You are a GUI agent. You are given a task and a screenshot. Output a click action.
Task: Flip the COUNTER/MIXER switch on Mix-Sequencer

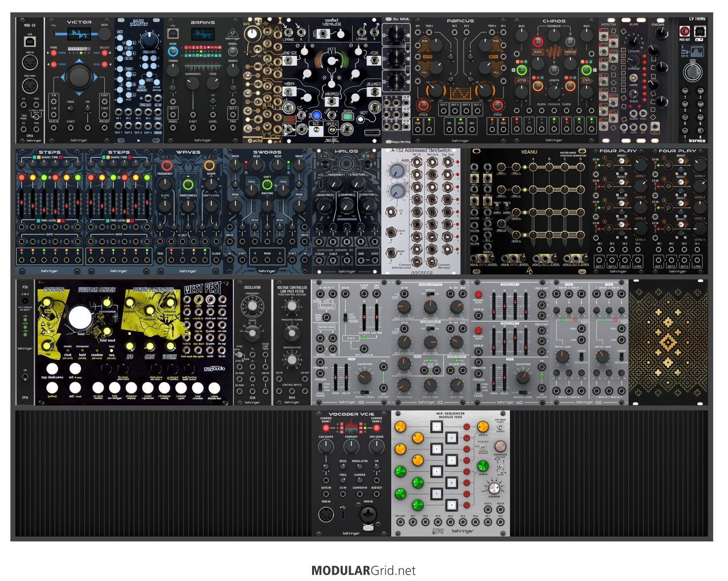click(500, 467)
